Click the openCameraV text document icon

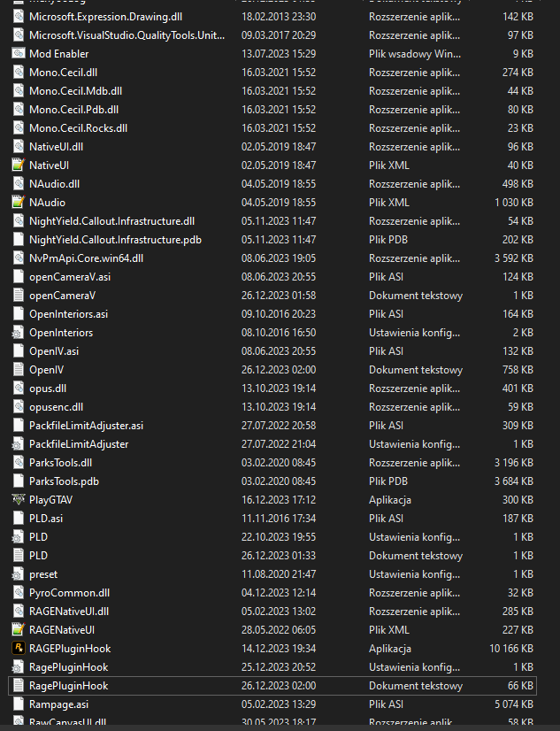pos(19,295)
